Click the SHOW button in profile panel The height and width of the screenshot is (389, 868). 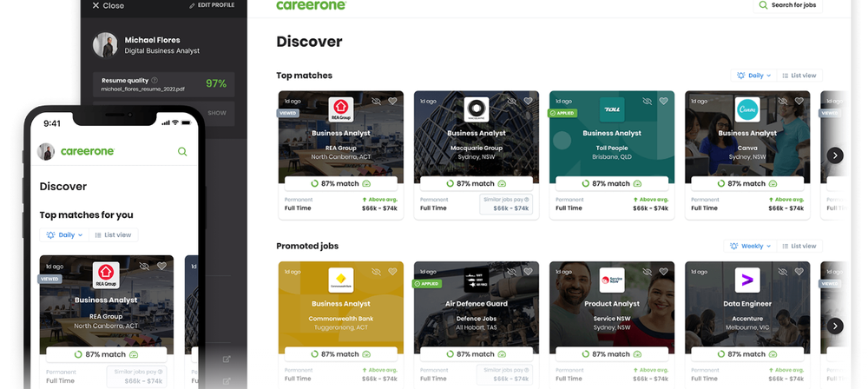tap(217, 113)
